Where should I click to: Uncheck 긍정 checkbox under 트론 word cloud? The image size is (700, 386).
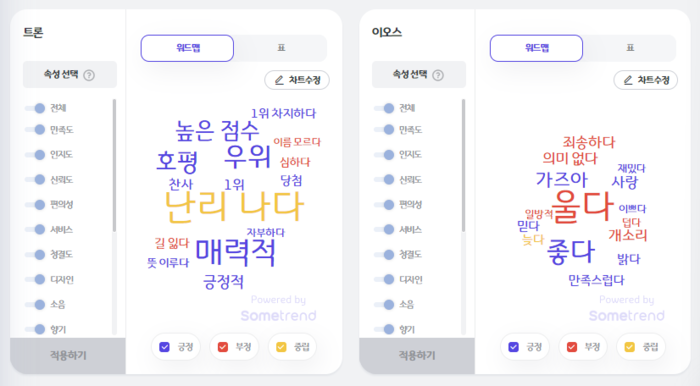[x=165, y=347]
